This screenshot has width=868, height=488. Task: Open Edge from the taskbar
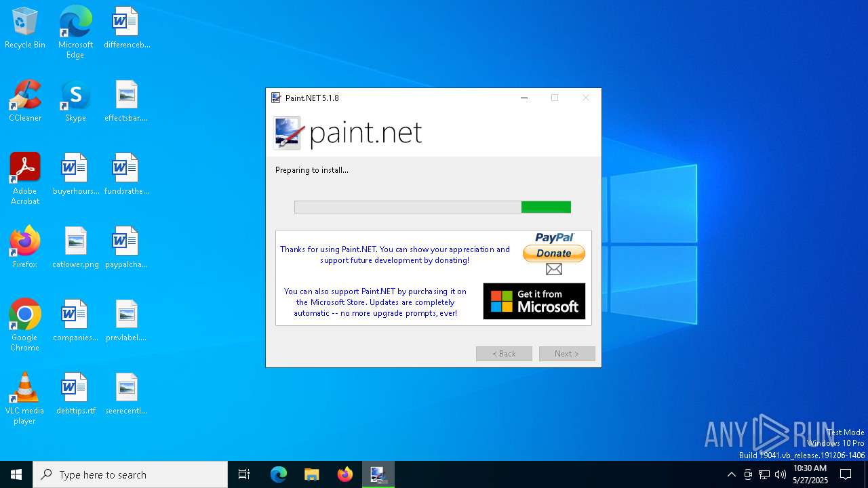[x=279, y=474]
